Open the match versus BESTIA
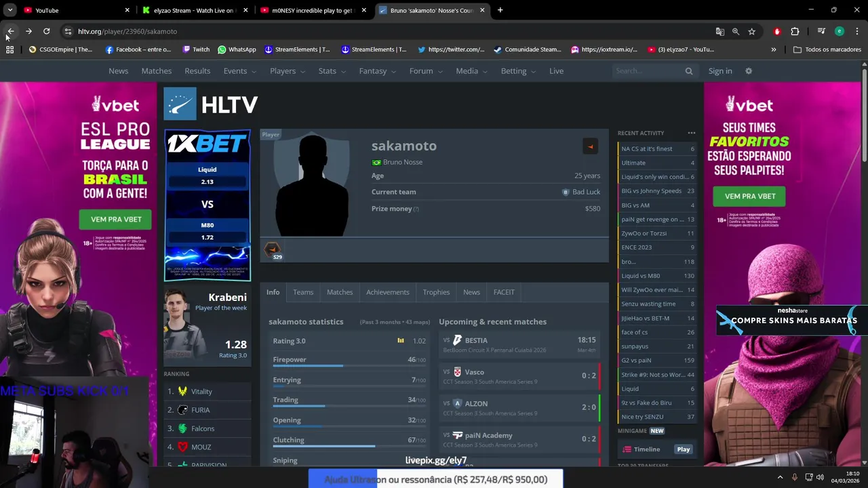The height and width of the screenshot is (488, 868). point(519,344)
